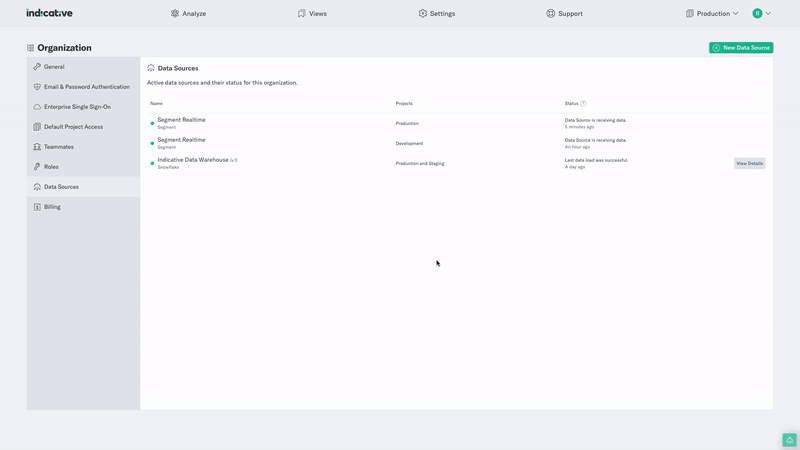This screenshot has height=450, width=800.
Task: Click the Projects column header
Action: coord(404,104)
